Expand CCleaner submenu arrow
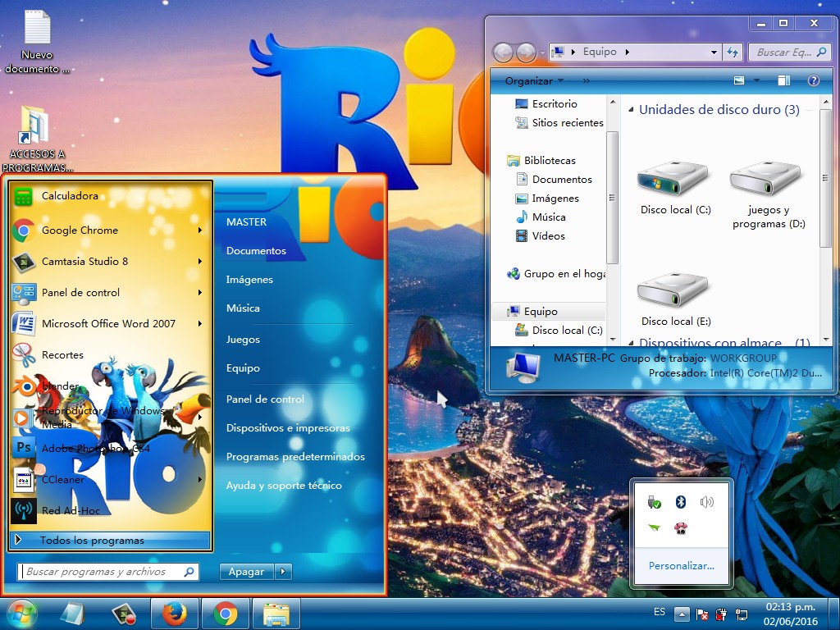 click(x=200, y=479)
